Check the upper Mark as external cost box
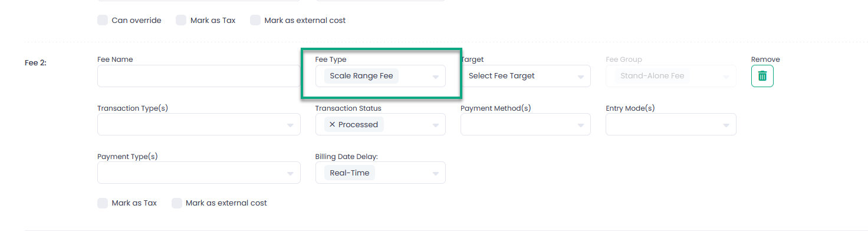Viewport: 868px width, 245px height. pyautogui.click(x=255, y=20)
